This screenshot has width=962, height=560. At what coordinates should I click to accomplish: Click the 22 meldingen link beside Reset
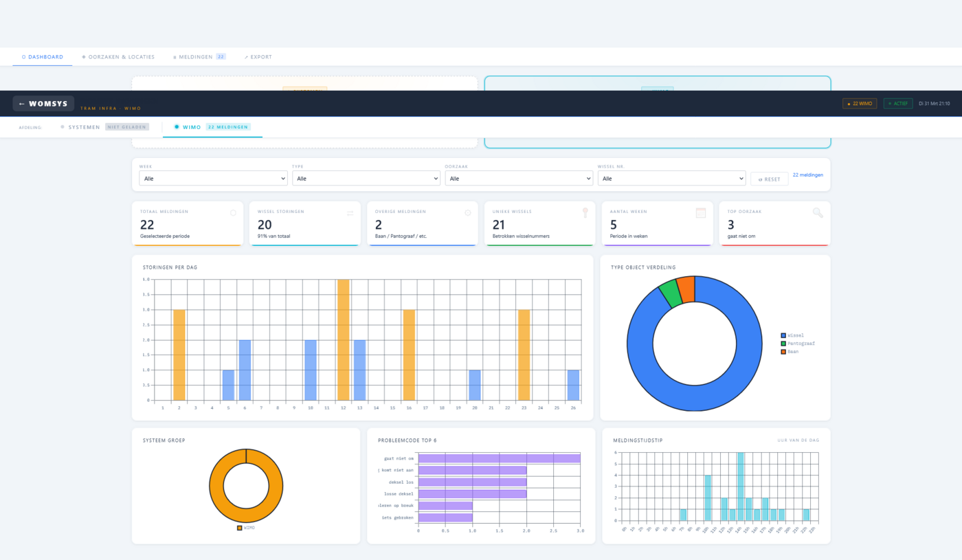tap(807, 175)
